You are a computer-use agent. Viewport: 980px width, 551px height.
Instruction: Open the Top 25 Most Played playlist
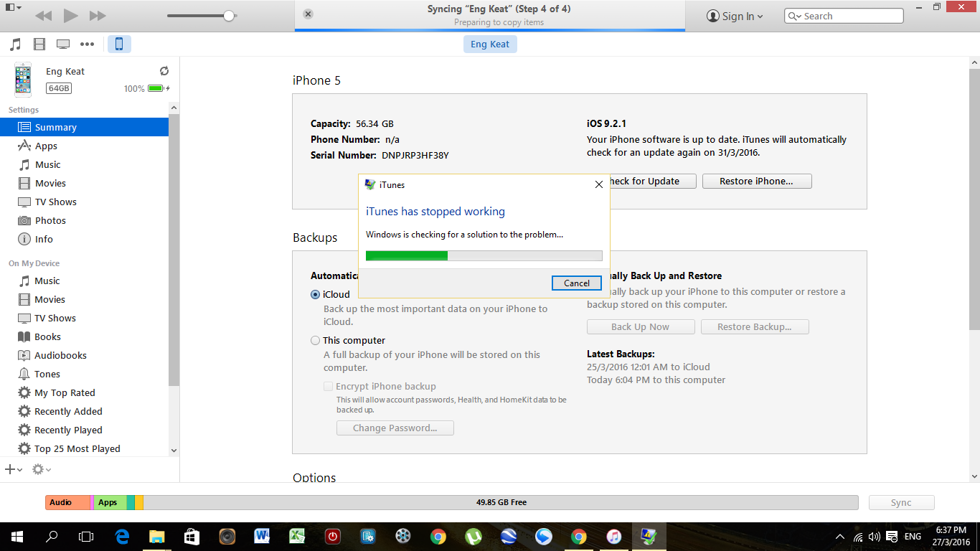click(85, 448)
